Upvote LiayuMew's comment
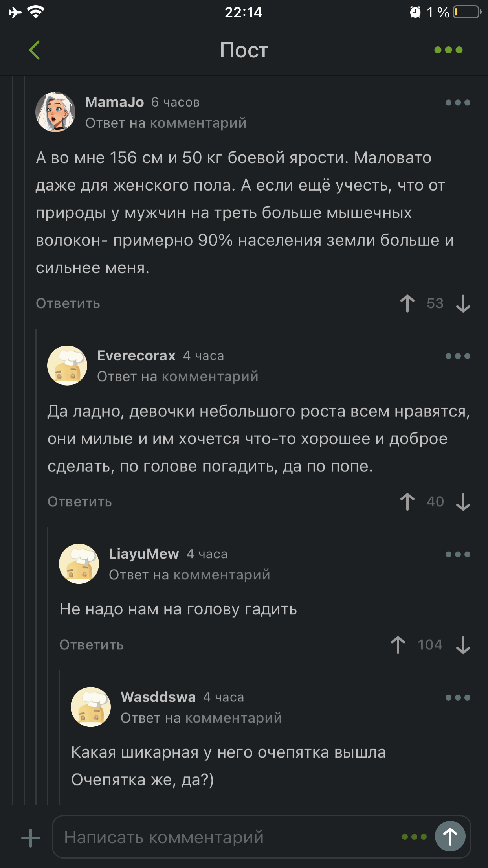Screen dimensions: 488x868 (398, 645)
